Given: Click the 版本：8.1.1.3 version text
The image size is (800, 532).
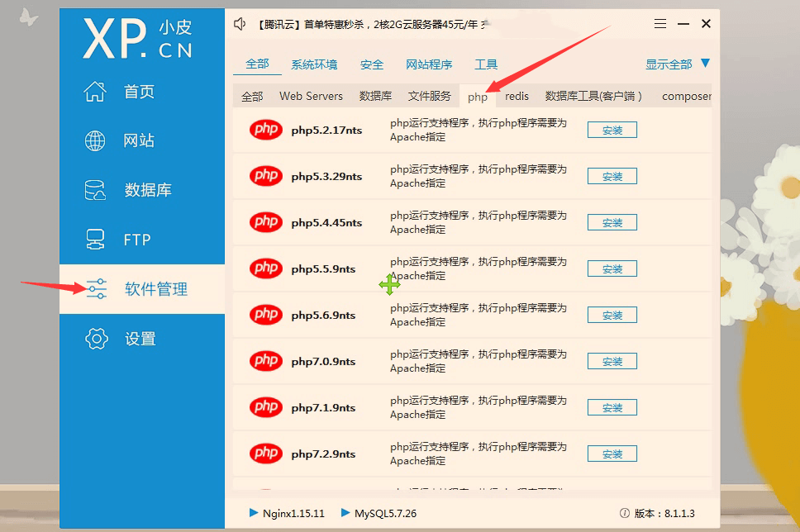Looking at the screenshot, I should 664,513.
